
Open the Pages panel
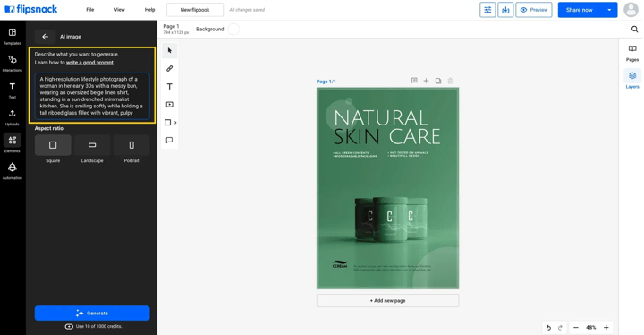click(x=632, y=53)
